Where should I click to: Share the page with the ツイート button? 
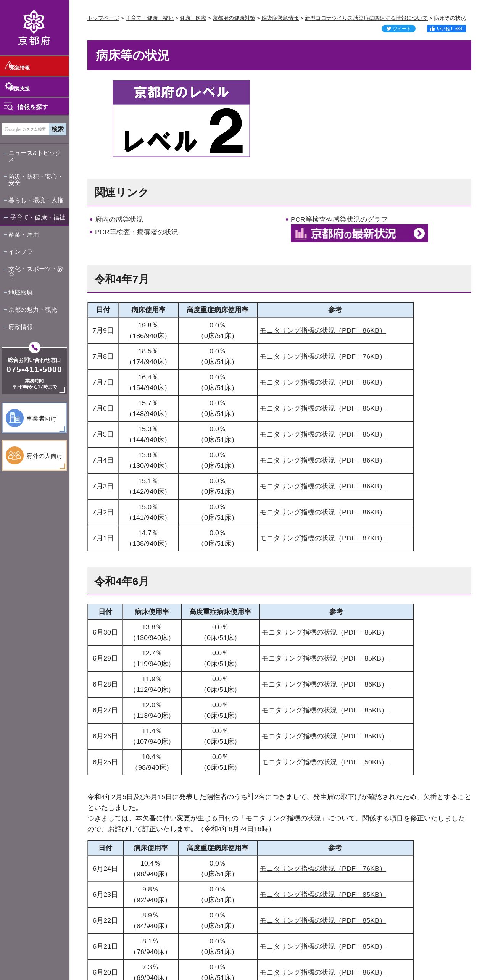coord(398,29)
